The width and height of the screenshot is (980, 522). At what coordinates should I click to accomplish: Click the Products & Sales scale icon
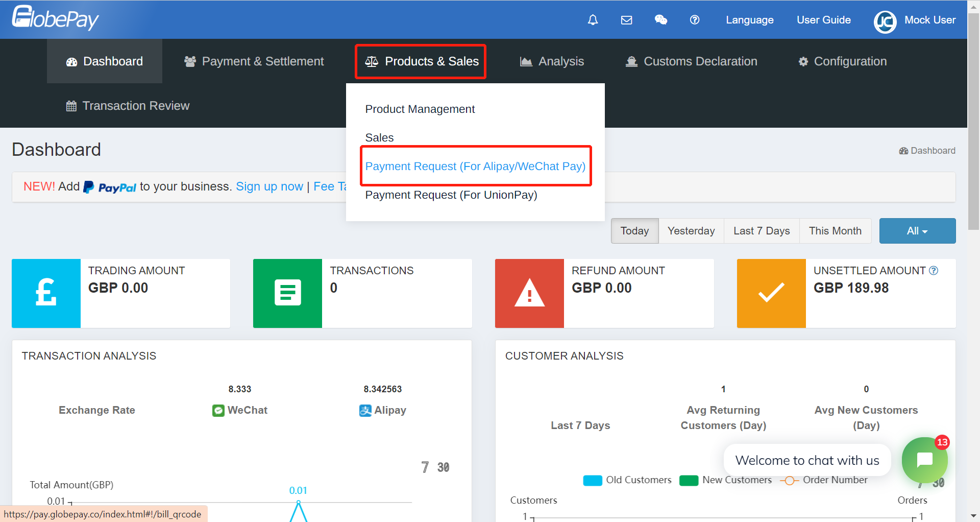[x=372, y=62]
